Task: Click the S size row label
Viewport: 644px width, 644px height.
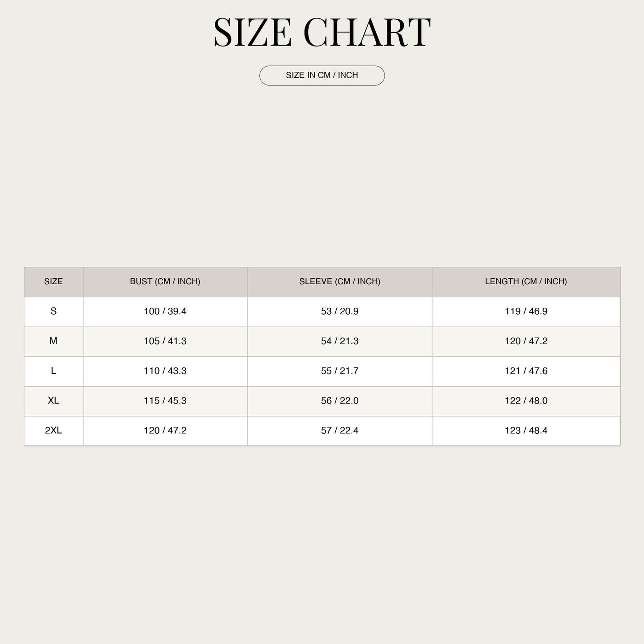Action: click(x=53, y=311)
